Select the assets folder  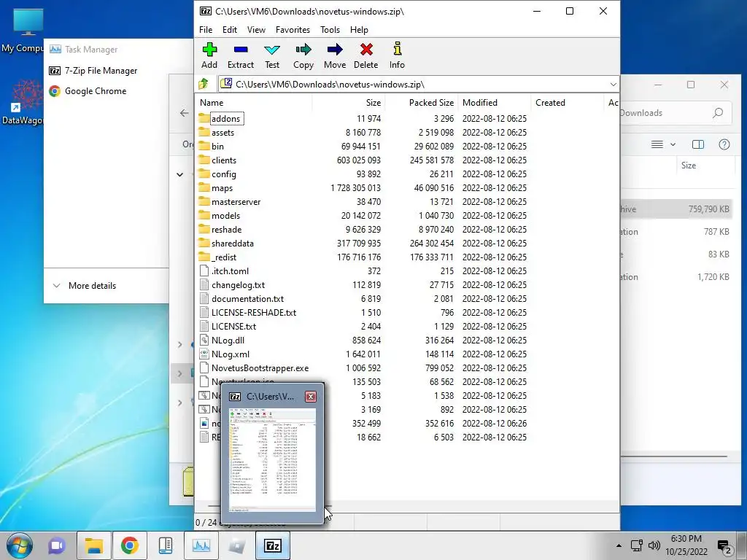pos(222,133)
